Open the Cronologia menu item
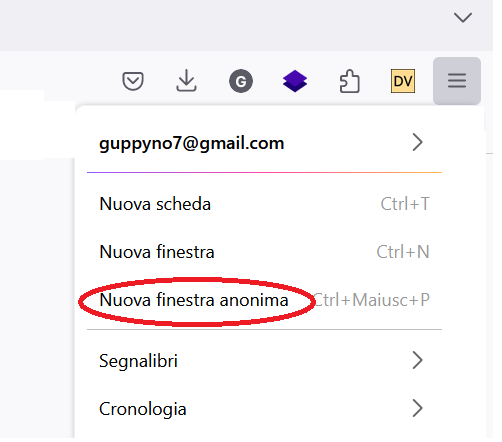Image resolution: width=502 pixels, height=442 pixels. [x=264, y=409]
